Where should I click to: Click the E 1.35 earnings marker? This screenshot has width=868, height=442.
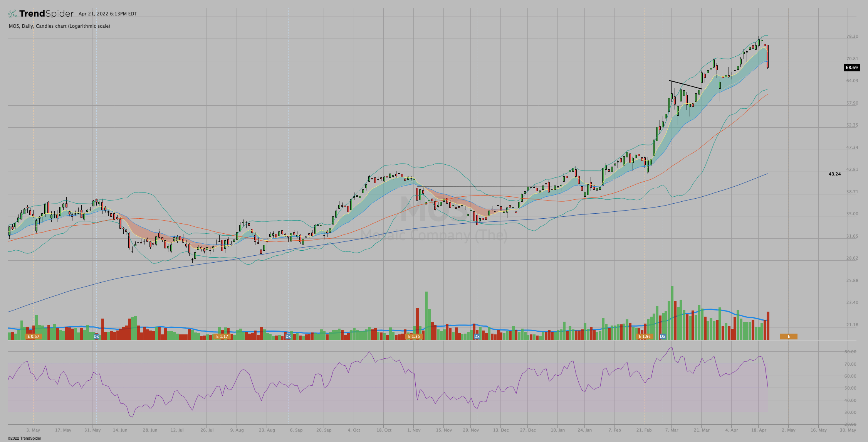pos(414,336)
